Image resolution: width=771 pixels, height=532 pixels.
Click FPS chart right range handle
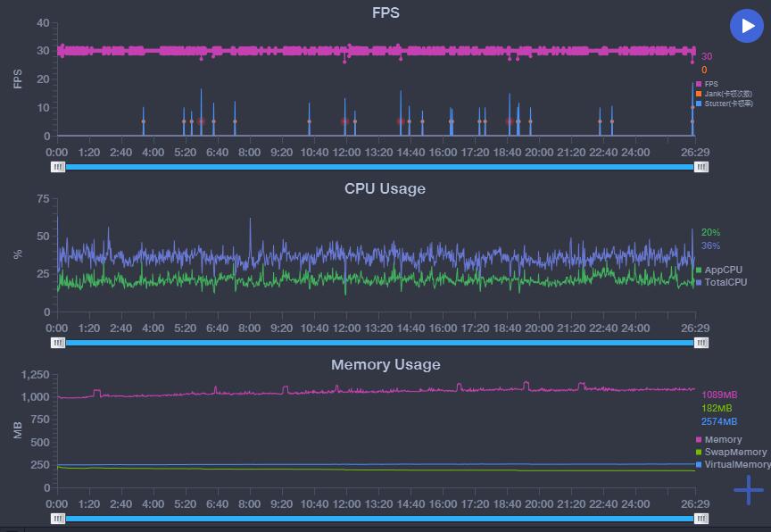[701, 167]
